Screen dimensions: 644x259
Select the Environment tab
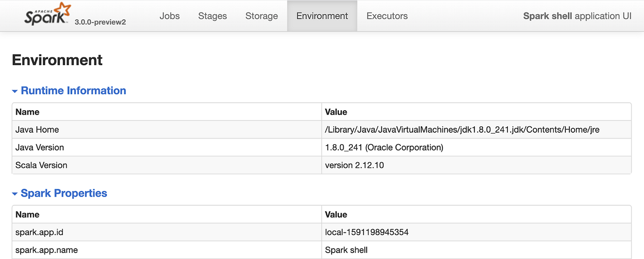[322, 16]
